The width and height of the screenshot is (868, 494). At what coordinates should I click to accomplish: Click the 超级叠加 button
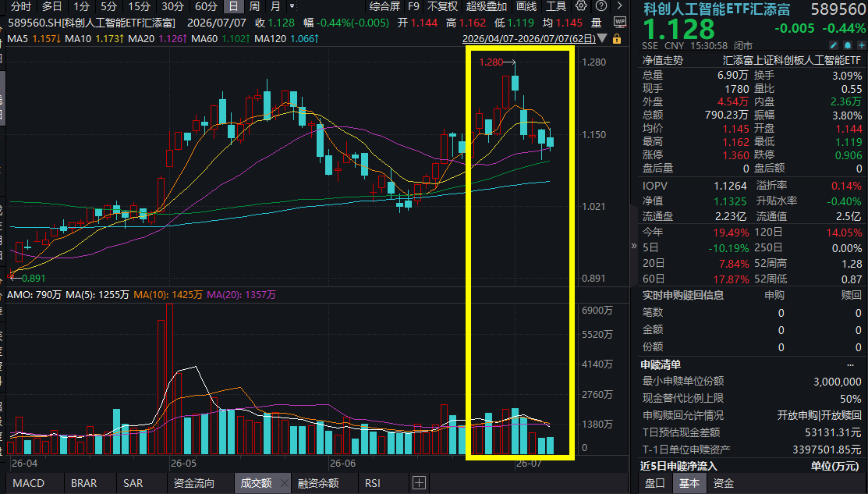(x=486, y=7)
